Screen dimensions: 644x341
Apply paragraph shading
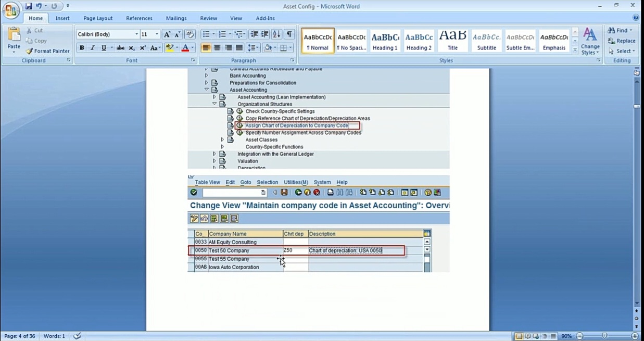(268, 48)
